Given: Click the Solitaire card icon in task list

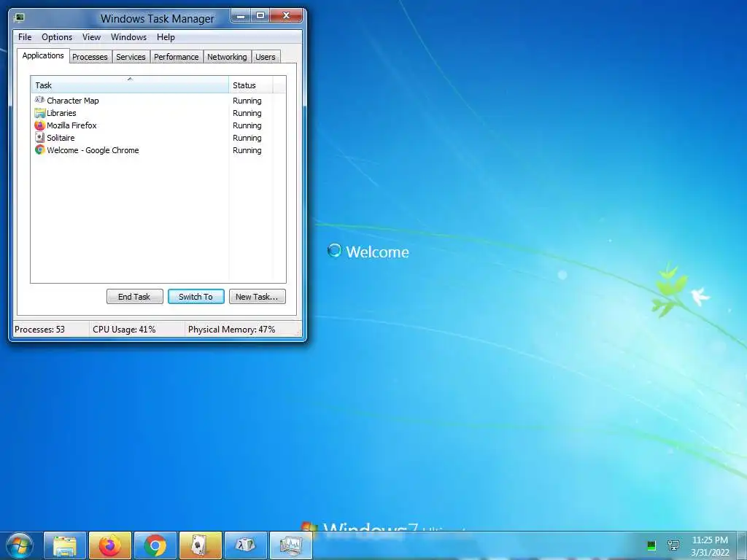Looking at the screenshot, I should pos(39,138).
